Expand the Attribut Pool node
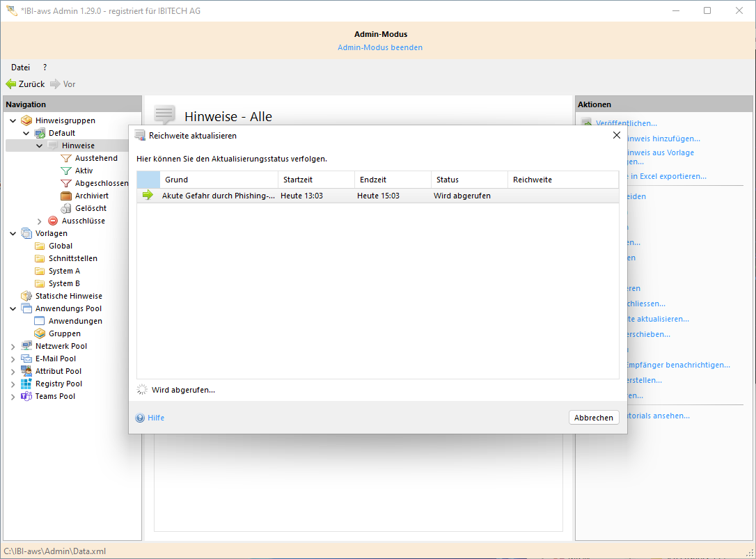 pyautogui.click(x=13, y=371)
